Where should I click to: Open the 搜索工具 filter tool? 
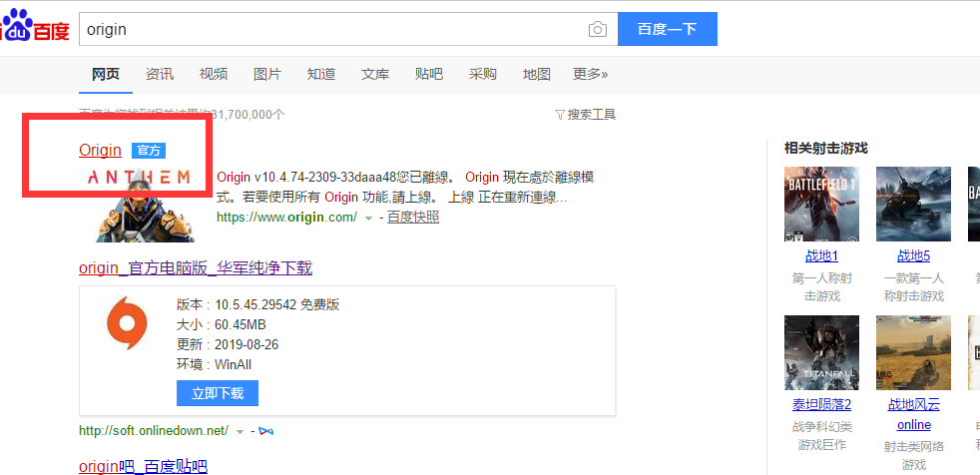pos(585,115)
